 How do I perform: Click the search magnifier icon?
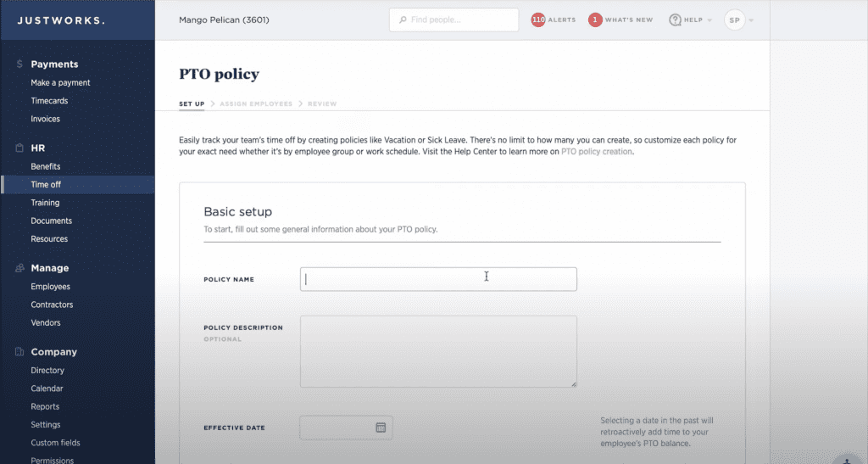[403, 20]
